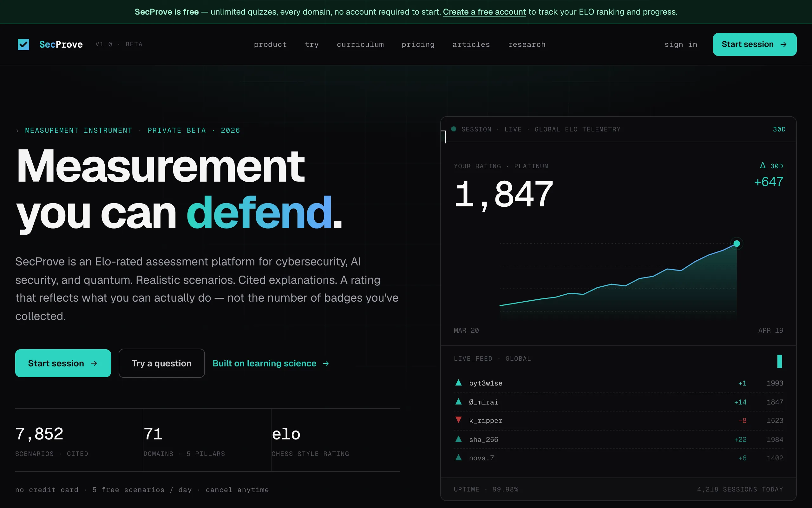The height and width of the screenshot is (508, 812).
Task: Go to the curriculum page
Action: point(360,44)
